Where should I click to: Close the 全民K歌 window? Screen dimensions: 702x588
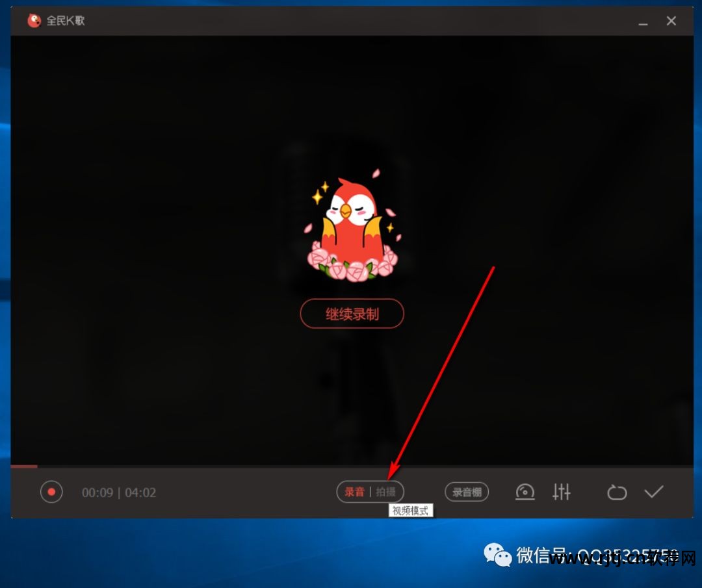(671, 21)
